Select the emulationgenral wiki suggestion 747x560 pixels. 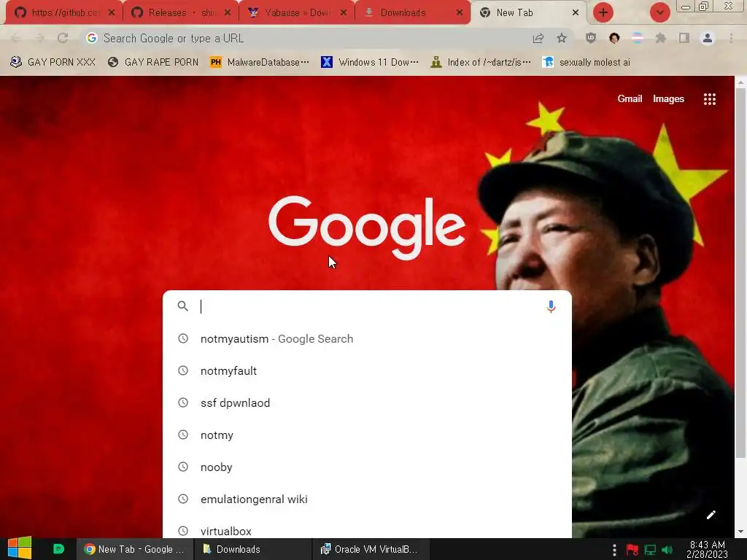[367, 499]
